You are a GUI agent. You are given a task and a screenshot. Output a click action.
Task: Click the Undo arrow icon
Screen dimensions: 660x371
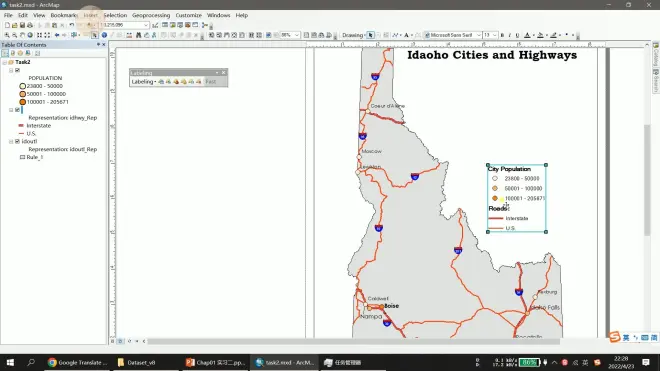point(72,25)
